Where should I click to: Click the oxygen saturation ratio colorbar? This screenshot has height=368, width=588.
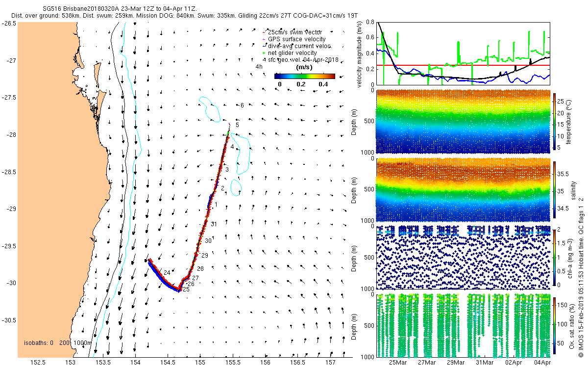click(x=555, y=325)
